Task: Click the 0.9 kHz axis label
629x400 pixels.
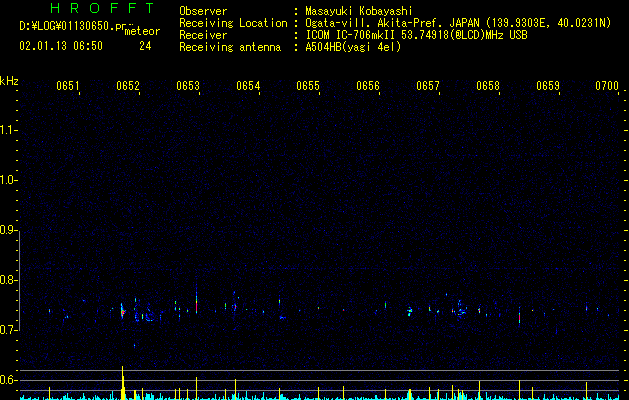Action: (x=9, y=230)
